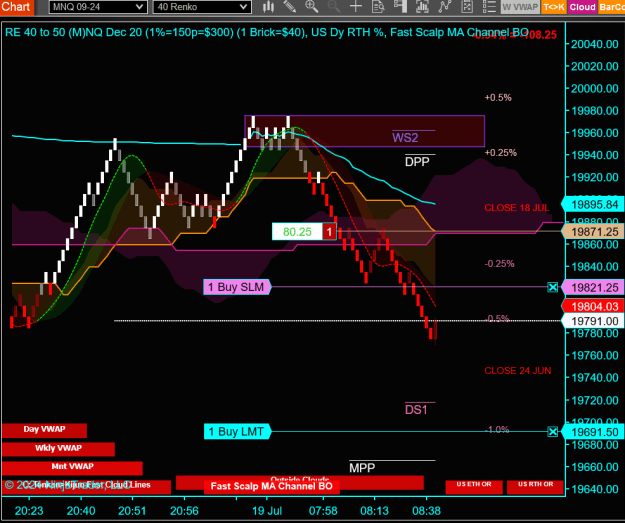625x523 pixels.
Task: Click the zoom in magnifier icon
Action: tap(312, 6)
